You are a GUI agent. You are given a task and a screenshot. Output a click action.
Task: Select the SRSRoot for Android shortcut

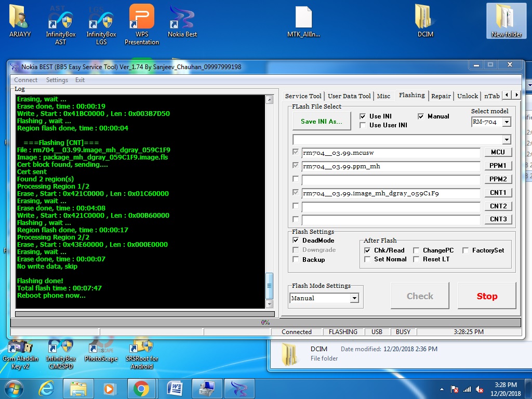tap(141, 354)
